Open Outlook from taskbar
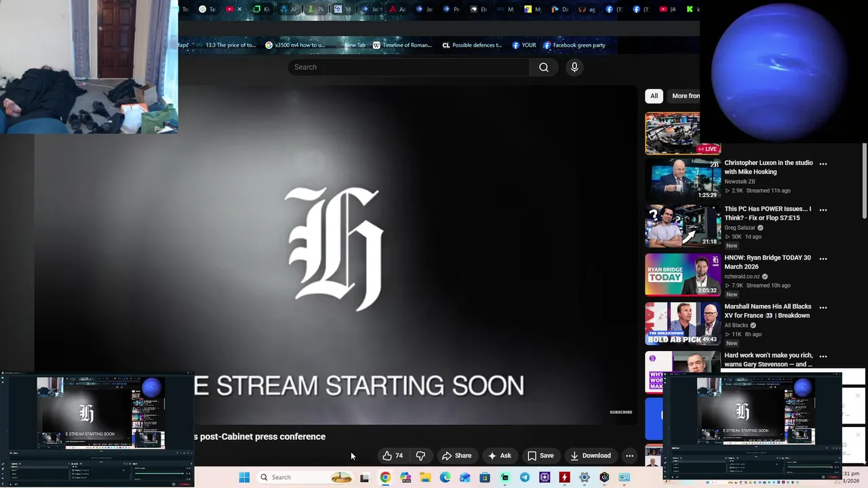The height and width of the screenshot is (488, 868). [x=465, y=477]
